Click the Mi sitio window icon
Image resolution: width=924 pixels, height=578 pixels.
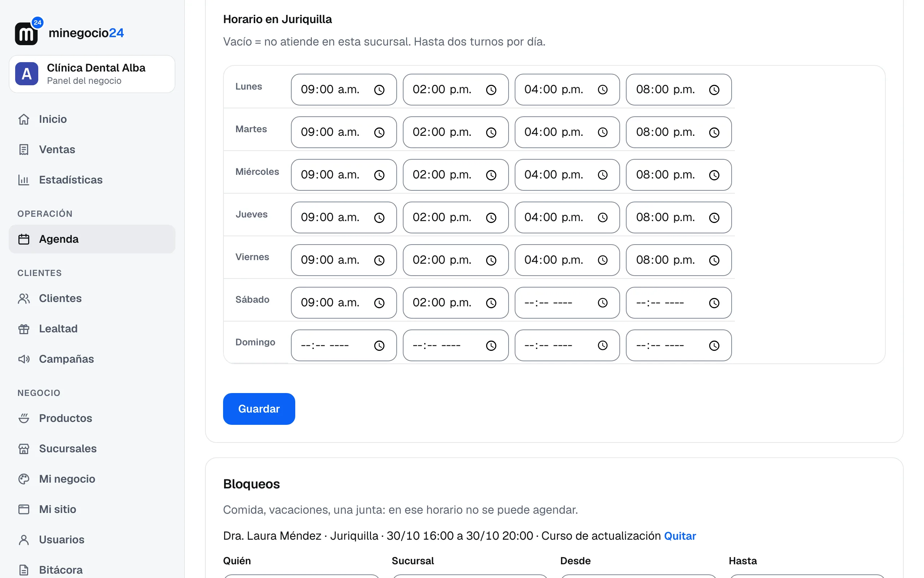[x=24, y=509]
